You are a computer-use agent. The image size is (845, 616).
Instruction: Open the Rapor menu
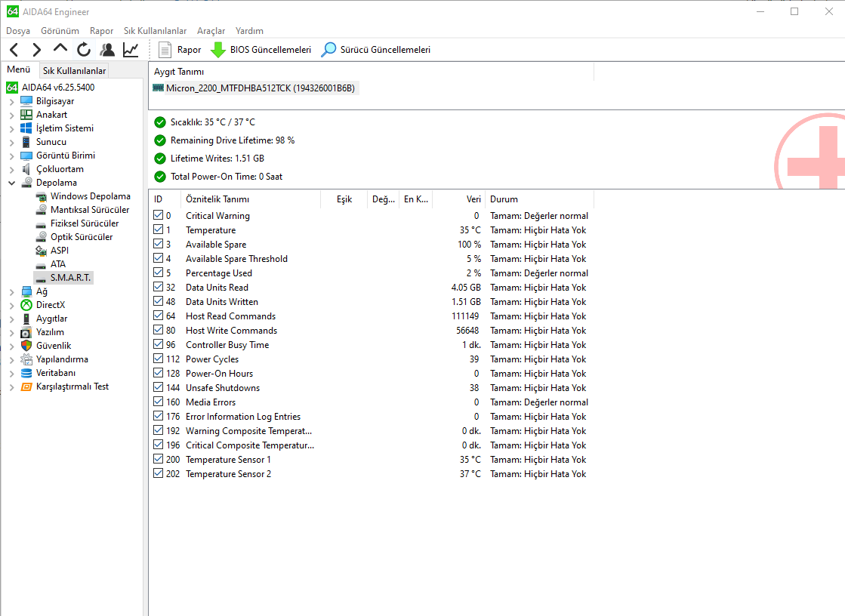101,31
